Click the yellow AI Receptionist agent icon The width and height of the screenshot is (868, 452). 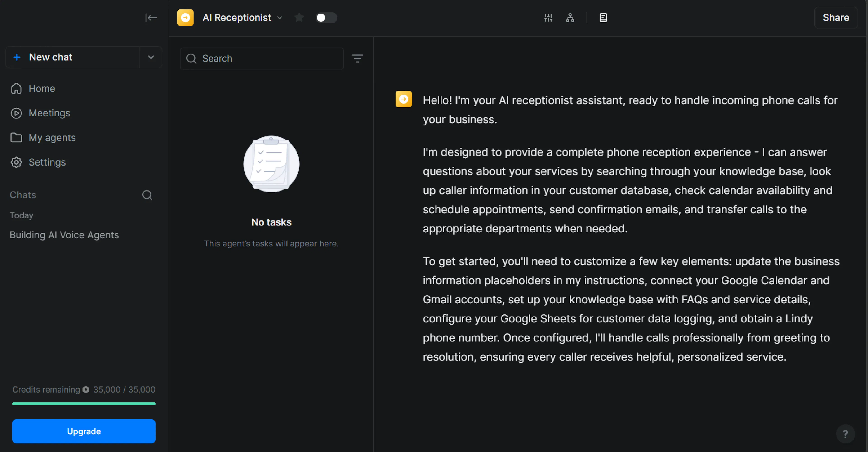(185, 18)
